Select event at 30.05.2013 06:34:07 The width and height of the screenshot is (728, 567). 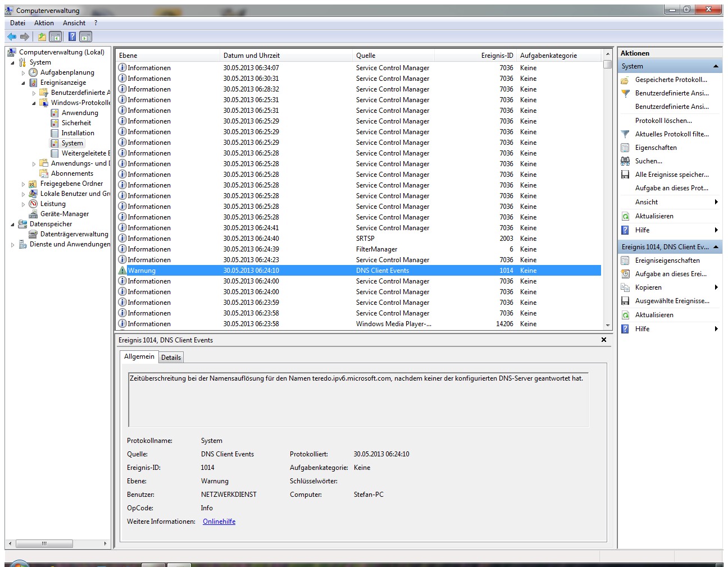(359, 68)
